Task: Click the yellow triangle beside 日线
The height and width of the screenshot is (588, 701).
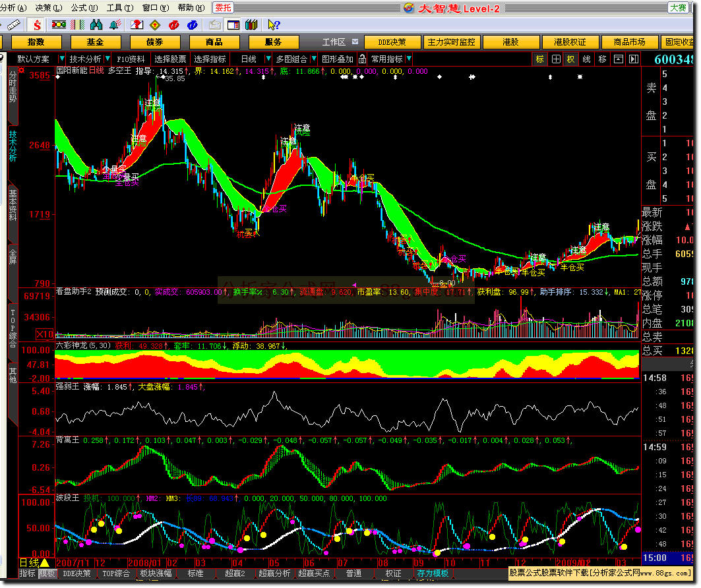Action: click(45, 562)
